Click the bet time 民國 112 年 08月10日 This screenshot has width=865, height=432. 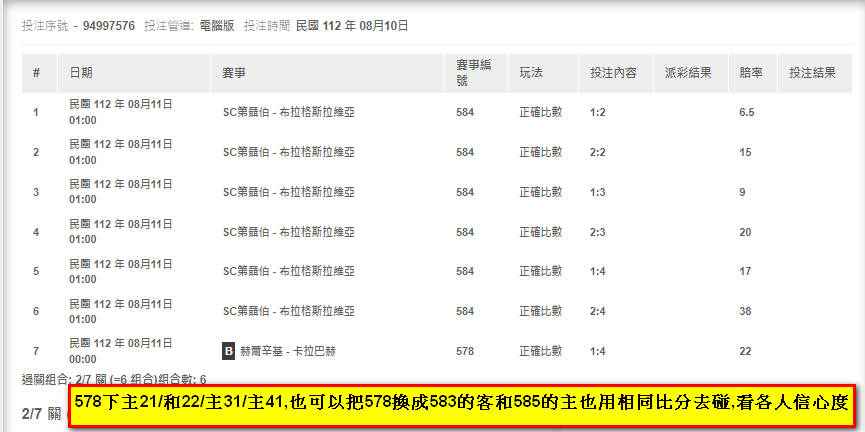coord(352,25)
